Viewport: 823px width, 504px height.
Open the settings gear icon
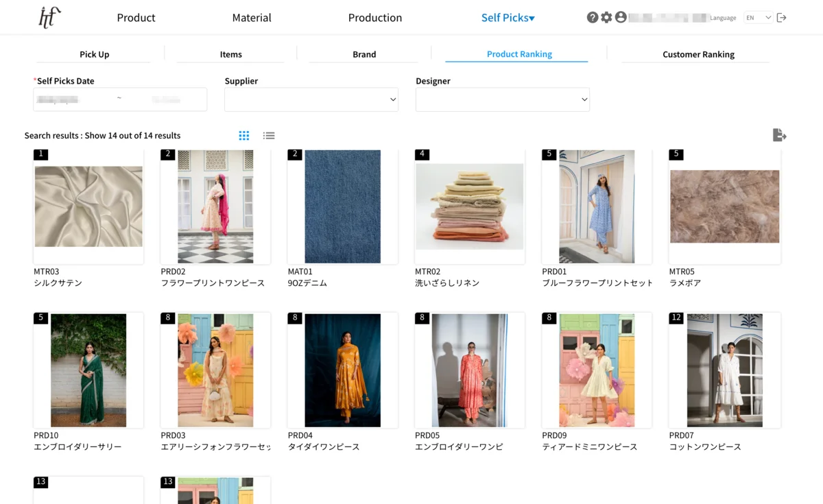coord(606,17)
